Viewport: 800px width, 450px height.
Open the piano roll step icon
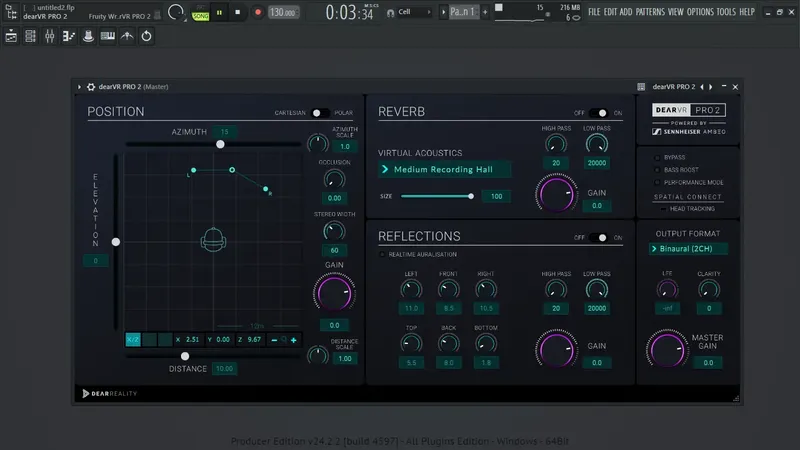(x=69, y=36)
